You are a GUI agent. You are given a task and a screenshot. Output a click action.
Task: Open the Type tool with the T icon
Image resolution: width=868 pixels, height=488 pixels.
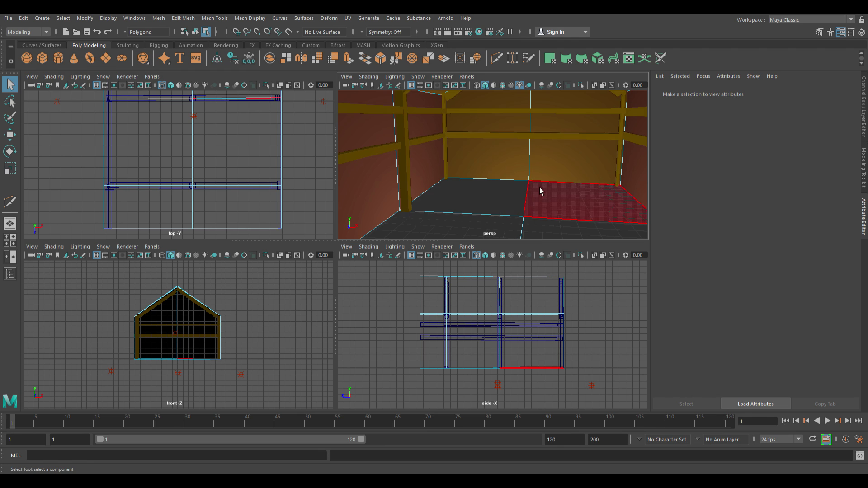pyautogui.click(x=180, y=58)
